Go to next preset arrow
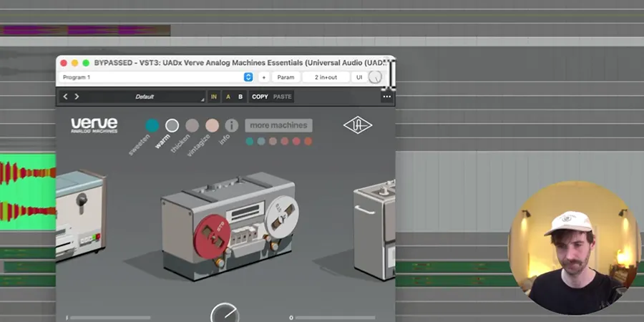This screenshot has height=322, width=644. [77, 97]
